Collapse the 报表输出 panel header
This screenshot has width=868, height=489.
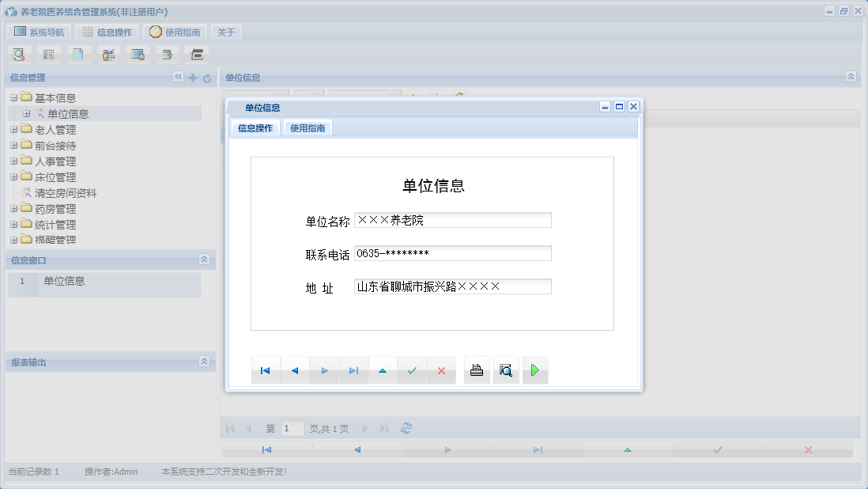click(x=204, y=362)
